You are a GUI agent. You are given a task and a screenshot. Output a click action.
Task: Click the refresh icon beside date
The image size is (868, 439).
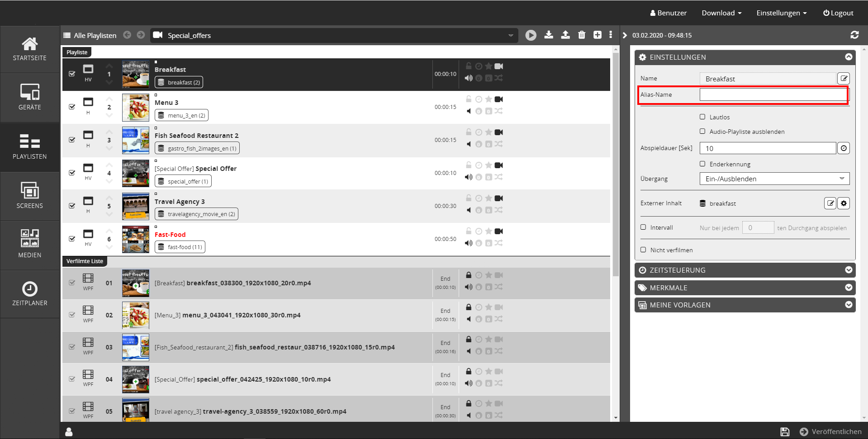coord(854,35)
